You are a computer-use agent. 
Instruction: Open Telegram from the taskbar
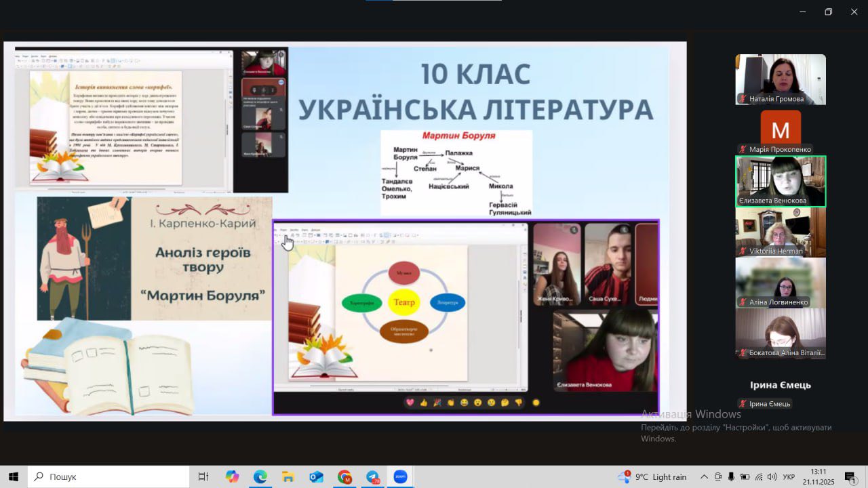tap(372, 477)
